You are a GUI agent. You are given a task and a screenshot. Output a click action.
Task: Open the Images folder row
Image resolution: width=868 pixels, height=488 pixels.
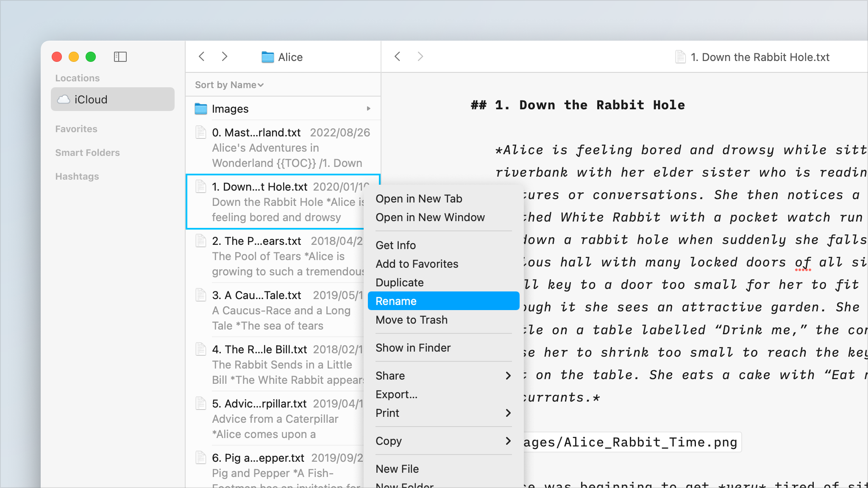pyautogui.click(x=283, y=109)
